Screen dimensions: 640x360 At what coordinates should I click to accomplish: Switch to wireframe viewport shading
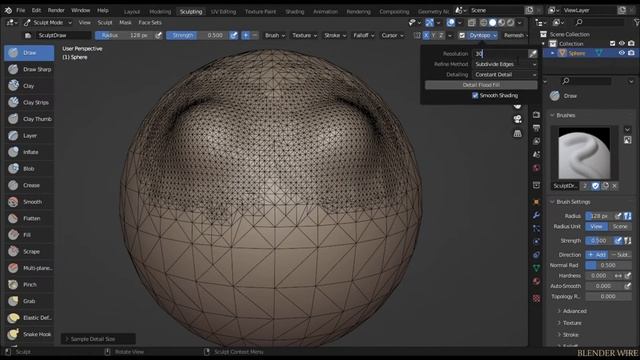(x=484, y=23)
